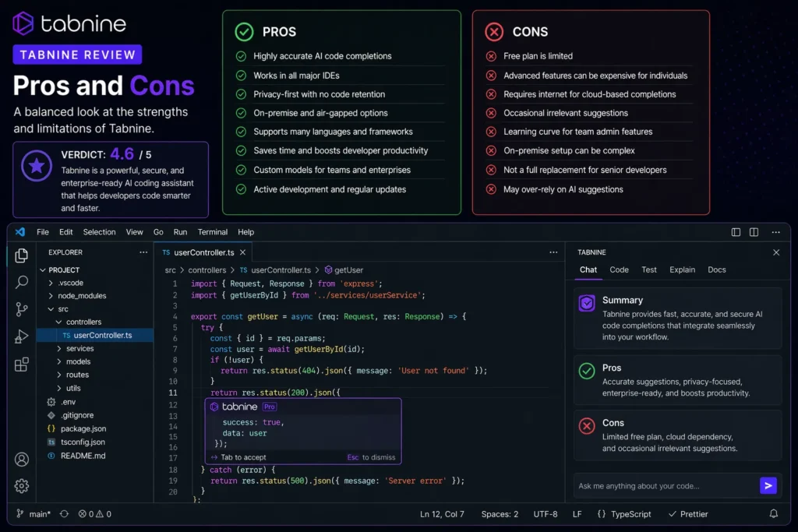The width and height of the screenshot is (798, 532).
Task: Switch to the Tabnine Docs tab
Action: [717, 270]
